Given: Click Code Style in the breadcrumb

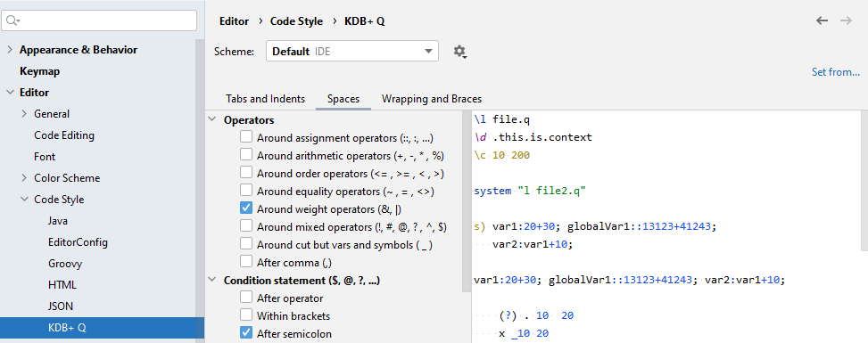Looking at the screenshot, I should point(296,21).
